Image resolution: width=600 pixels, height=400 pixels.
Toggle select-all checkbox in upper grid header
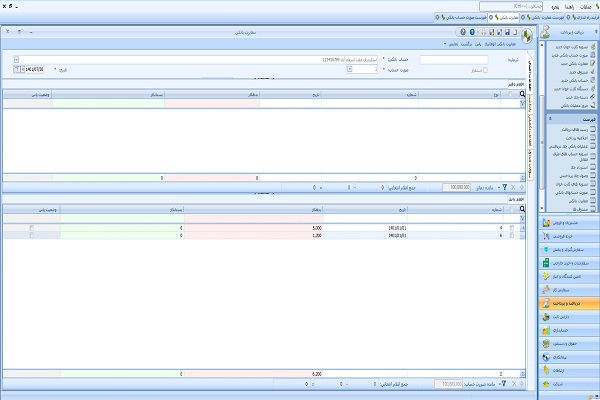pos(510,94)
